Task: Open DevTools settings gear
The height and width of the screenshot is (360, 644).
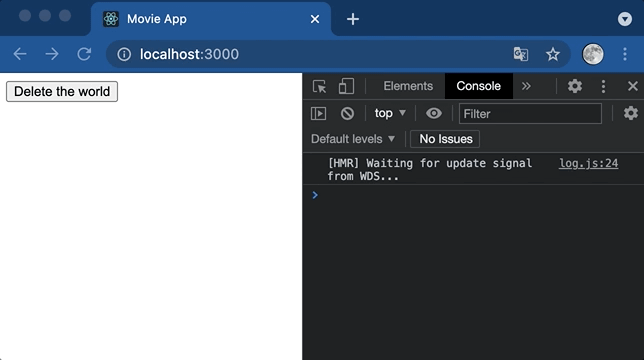Action: (575, 86)
